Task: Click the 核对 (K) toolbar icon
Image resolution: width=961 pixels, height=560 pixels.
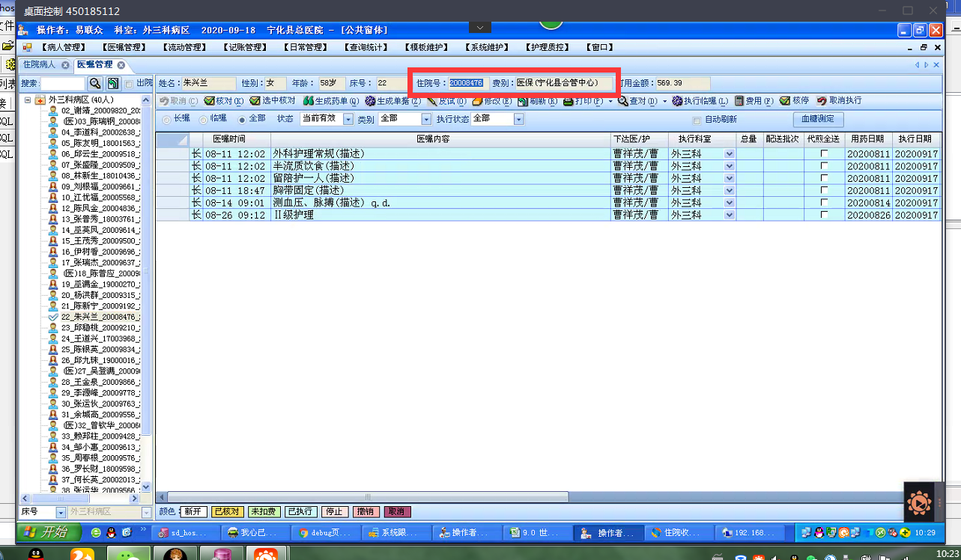Action: (210, 101)
